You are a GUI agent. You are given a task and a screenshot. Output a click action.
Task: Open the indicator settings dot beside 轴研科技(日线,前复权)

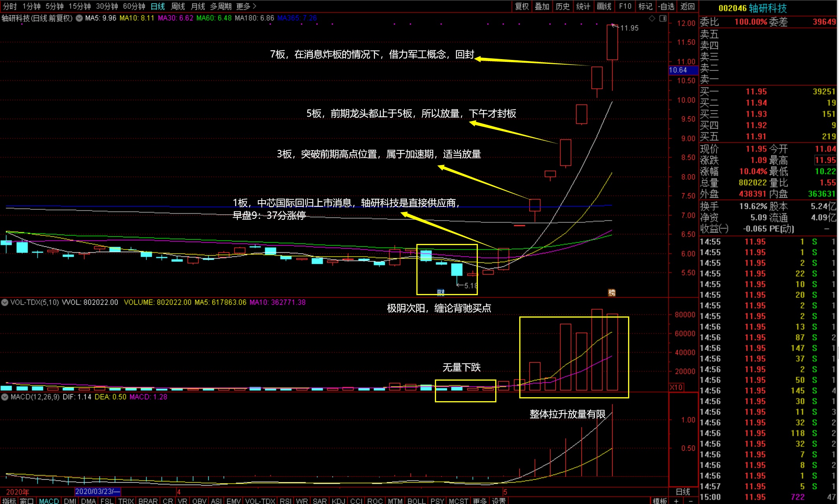(x=79, y=18)
